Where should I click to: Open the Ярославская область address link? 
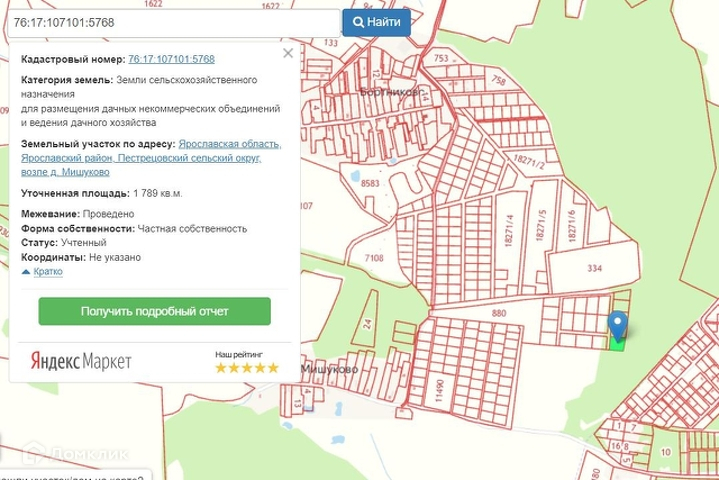click(x=230, y=144)
